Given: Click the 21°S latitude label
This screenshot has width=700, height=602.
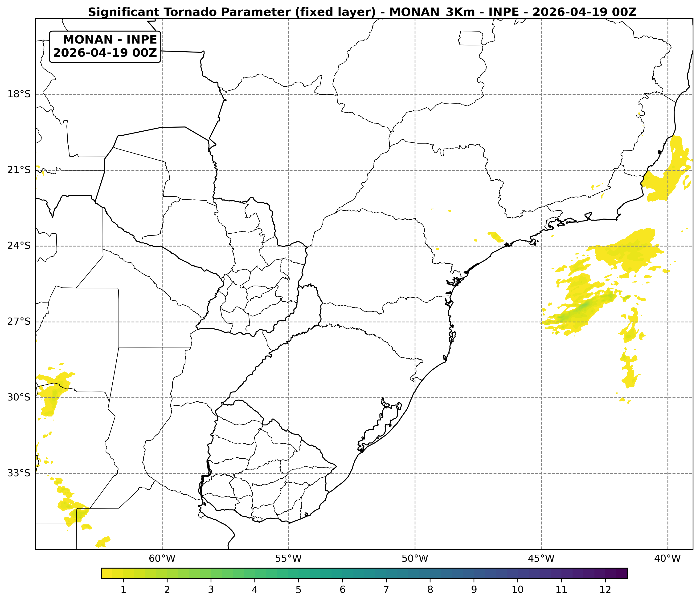Looking at the screenshot, I should click(19, 170).
